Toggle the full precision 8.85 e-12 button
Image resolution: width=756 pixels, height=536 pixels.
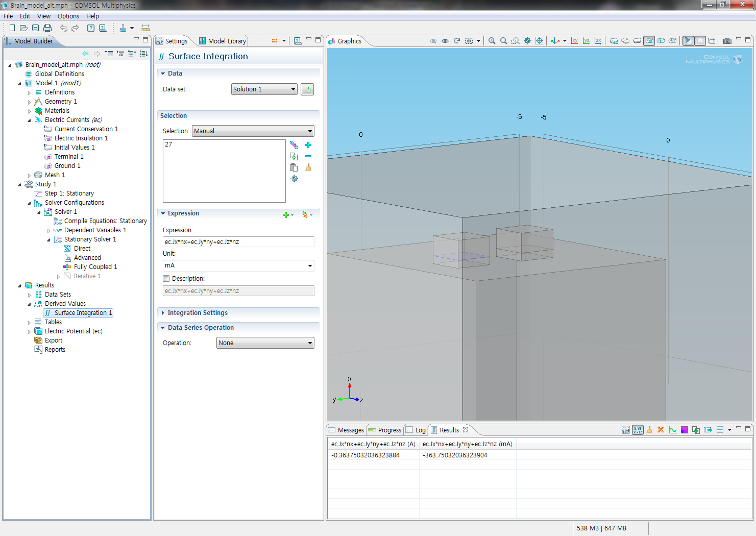point(638,430)
